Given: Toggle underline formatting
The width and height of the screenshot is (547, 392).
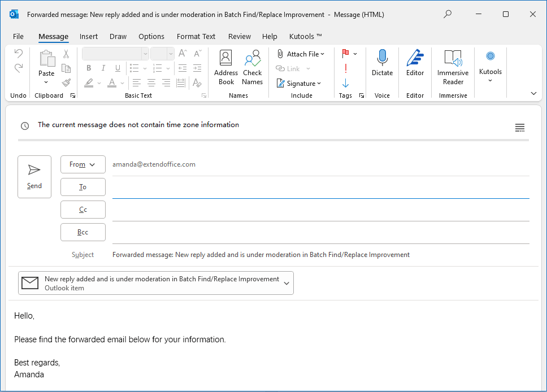Looking at the screenshot, I should [118, 67].
